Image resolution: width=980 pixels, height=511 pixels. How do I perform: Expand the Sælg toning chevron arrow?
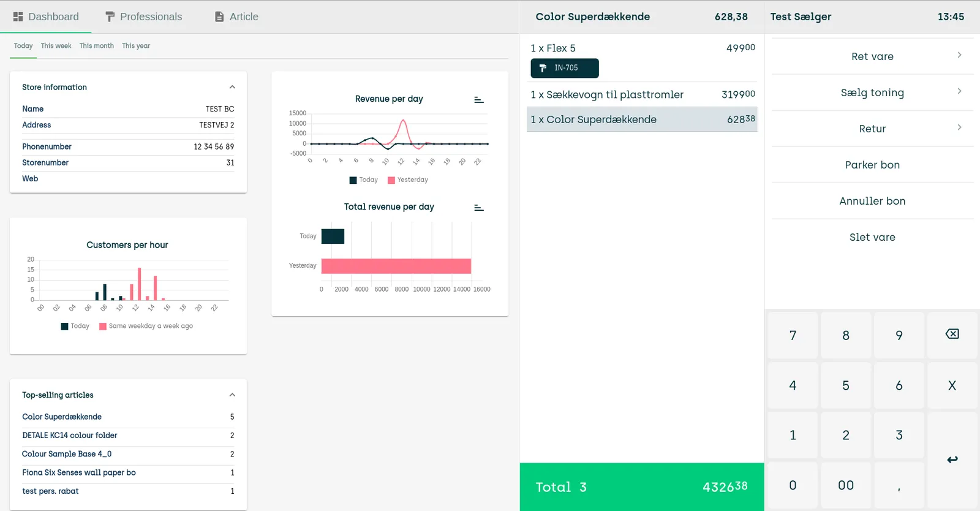click(959, 91)
